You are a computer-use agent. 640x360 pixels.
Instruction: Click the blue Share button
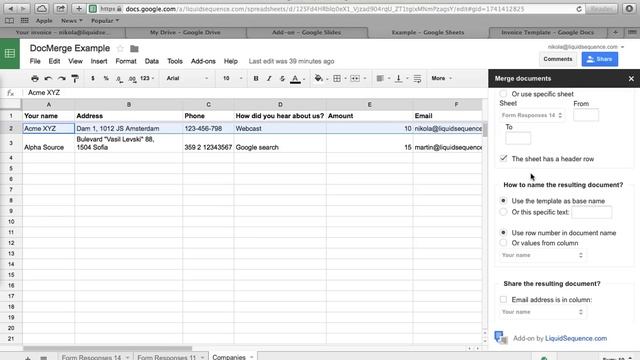[x=600, y=59]
